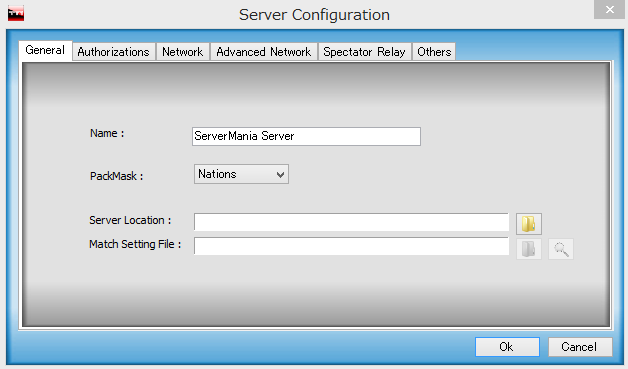Open the PackMask Nations dropdown
Viewport: 628px width, 369px height.
tap(241, 174)
